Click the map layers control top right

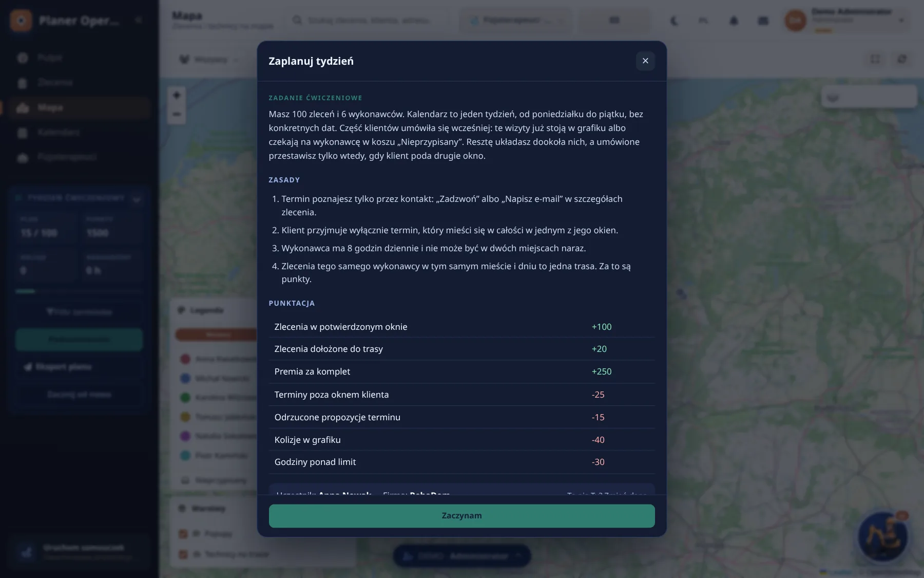click(x=869, y=97)
